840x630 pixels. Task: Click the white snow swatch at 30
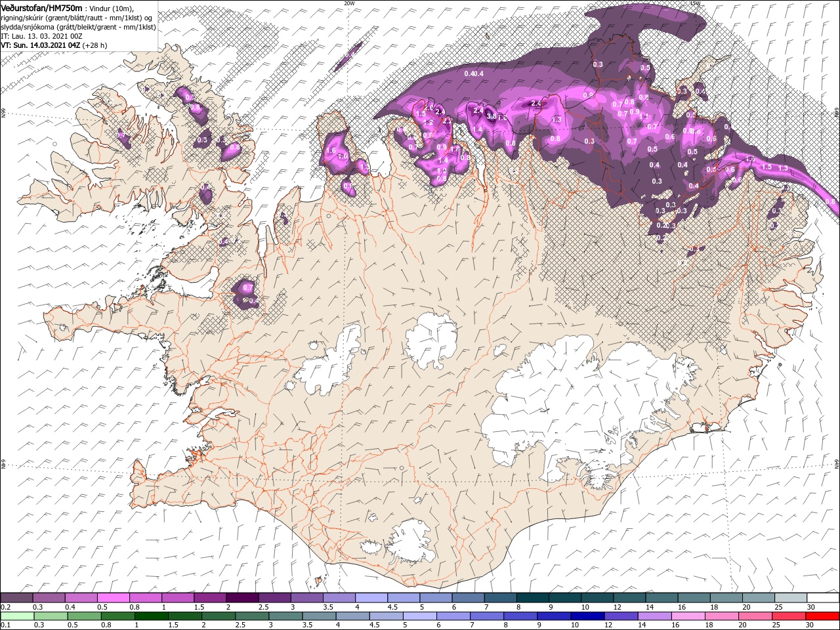[823, 598]
